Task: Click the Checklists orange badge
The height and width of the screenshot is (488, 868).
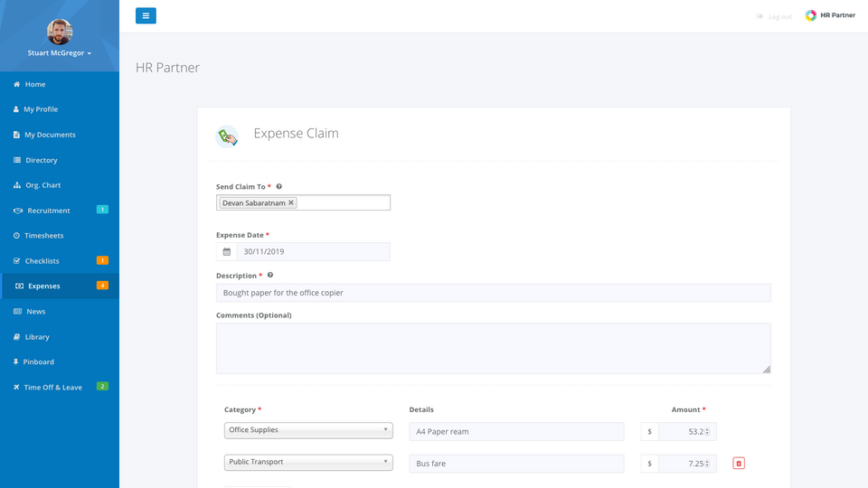Action: click(102, 260)
